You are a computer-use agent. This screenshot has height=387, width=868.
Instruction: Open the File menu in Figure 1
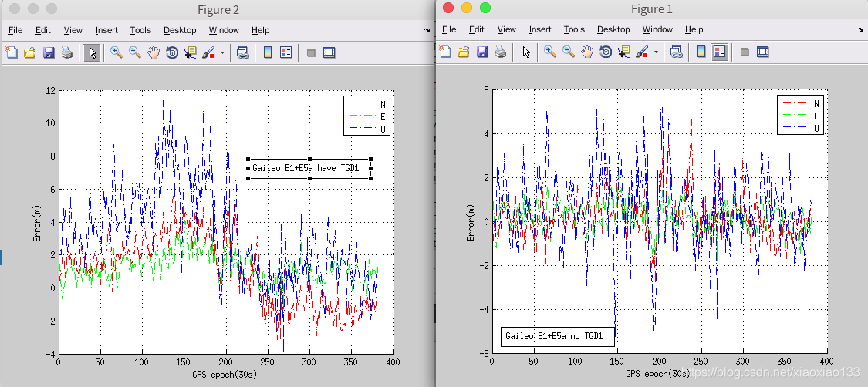tap(449, 29)
